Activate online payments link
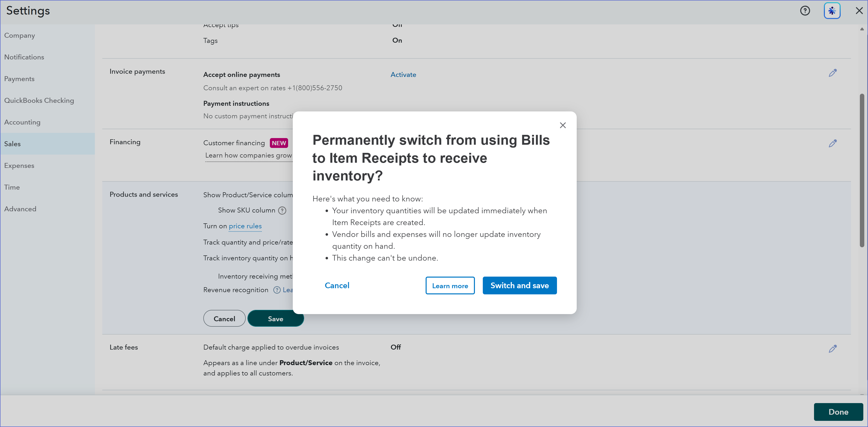Screen dimensions: 868x427 [x=403, y=75]
